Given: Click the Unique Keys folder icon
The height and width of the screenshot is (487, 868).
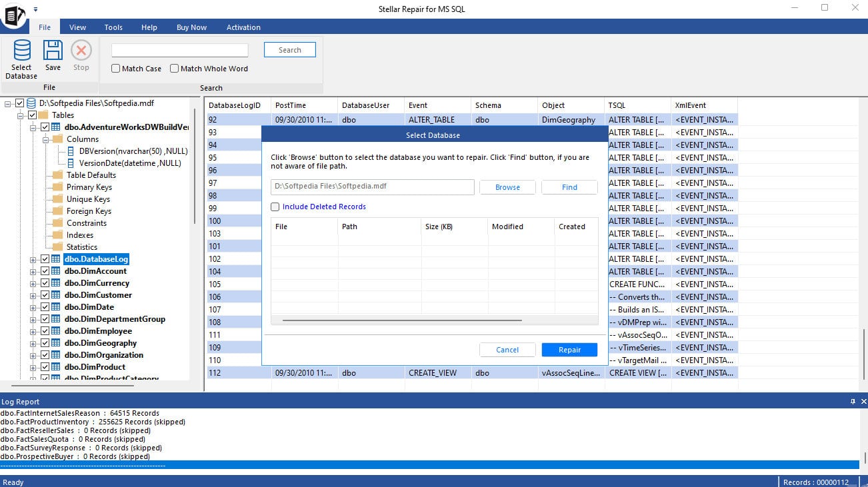Looking at the screenshot, I should (x=57, y=199).
